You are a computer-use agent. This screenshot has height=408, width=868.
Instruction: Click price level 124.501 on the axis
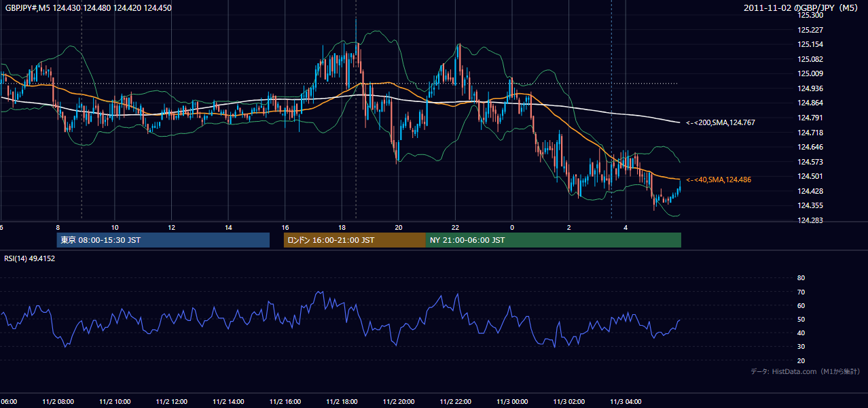point(810,176)
